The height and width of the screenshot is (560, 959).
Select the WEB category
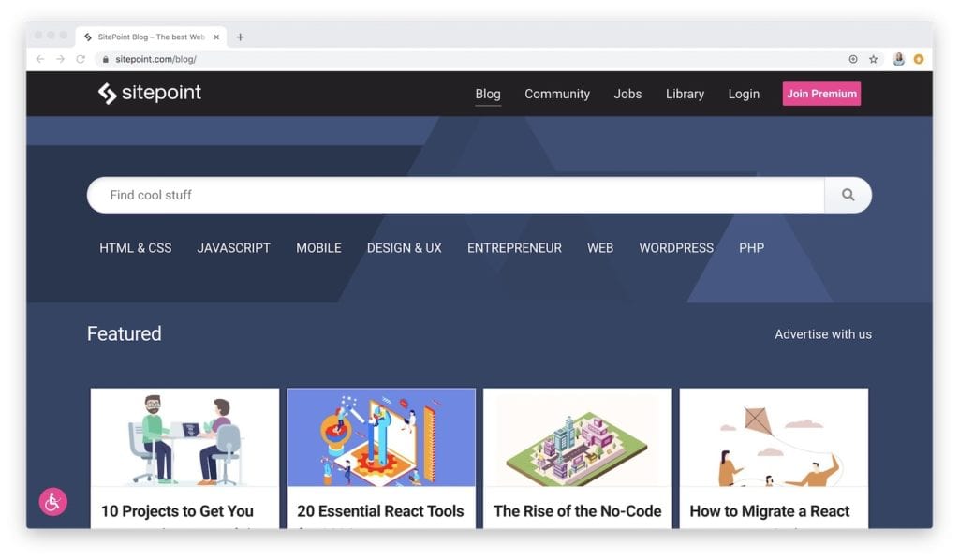pos(600,248)
